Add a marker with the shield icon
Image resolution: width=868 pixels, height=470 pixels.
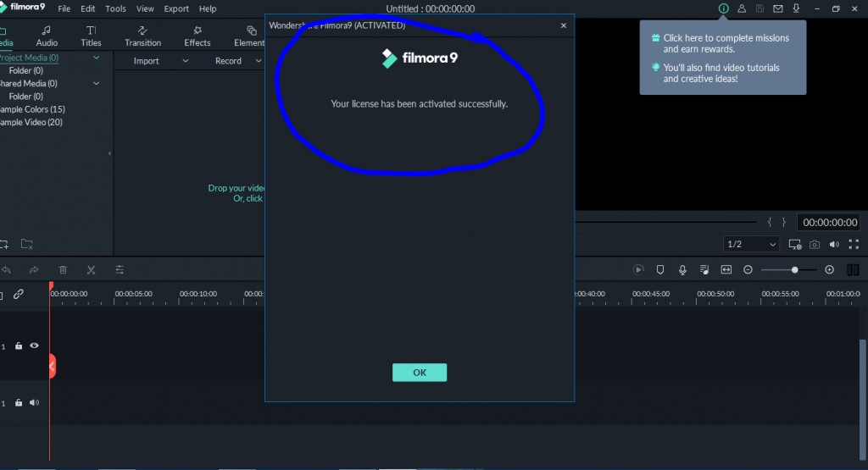[659, 270]
